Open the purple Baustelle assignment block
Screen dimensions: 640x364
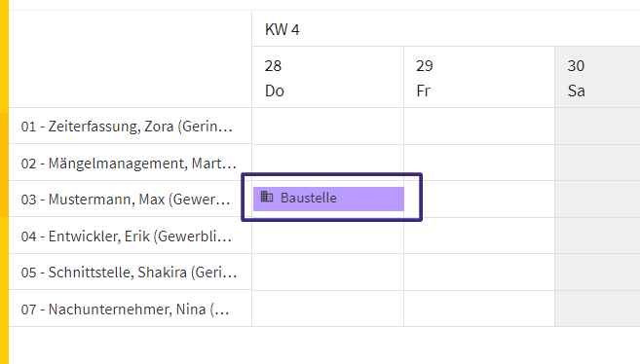pos(328,199)
